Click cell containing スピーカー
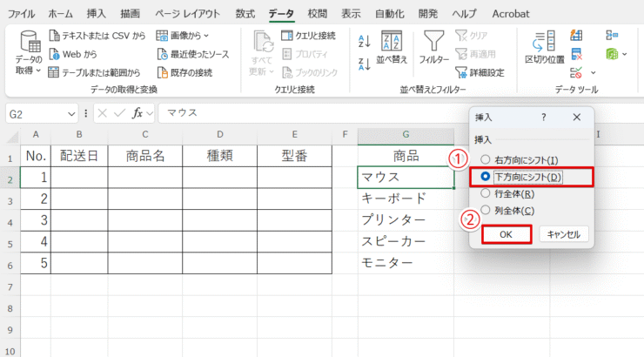This screenshot has width=644, height=357. click(406, 241)
